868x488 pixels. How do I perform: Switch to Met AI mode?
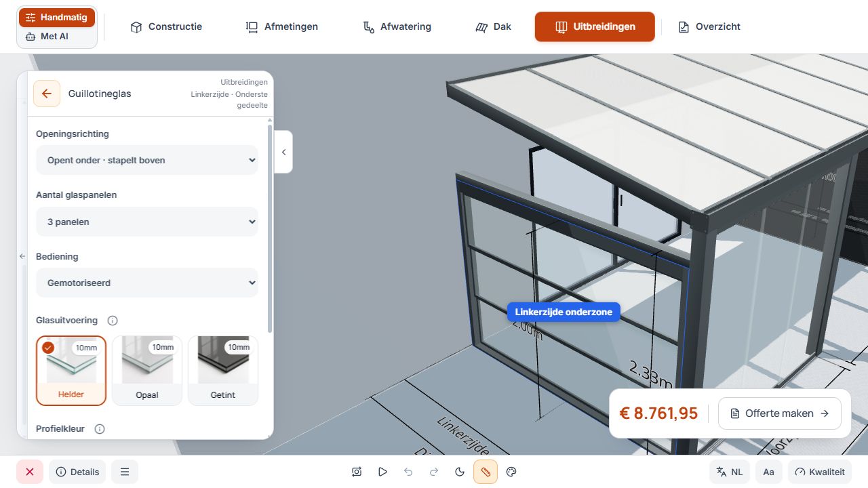[x=57, y=37]
